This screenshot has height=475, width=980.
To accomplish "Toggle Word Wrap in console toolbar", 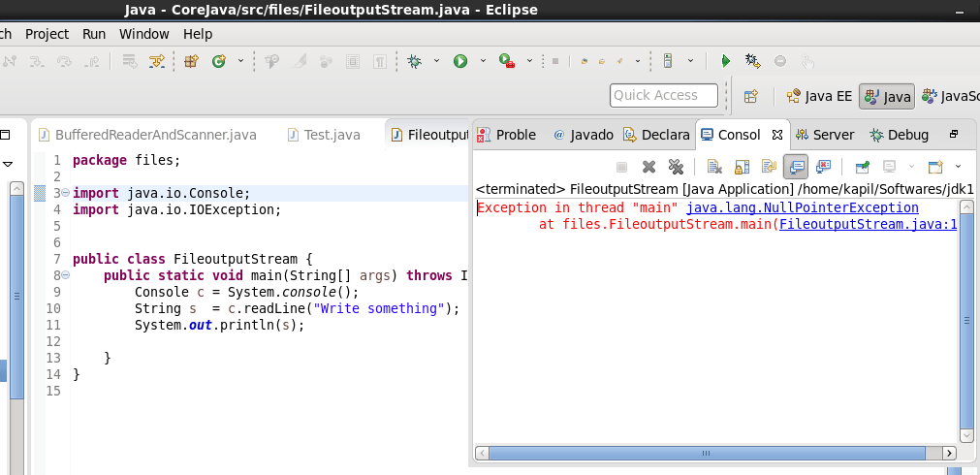I will [769, 167].
